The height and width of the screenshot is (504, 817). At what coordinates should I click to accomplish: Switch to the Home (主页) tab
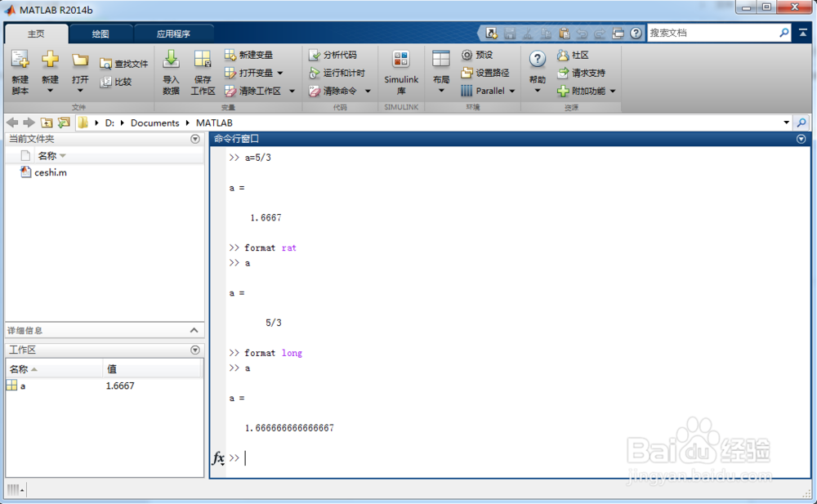36,33
